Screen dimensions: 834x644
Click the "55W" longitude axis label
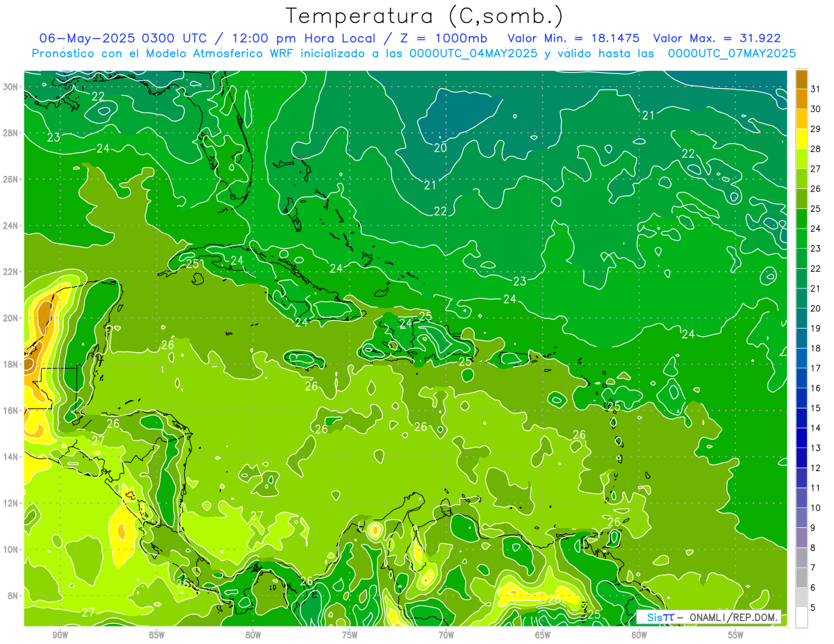tap(736, 635)
